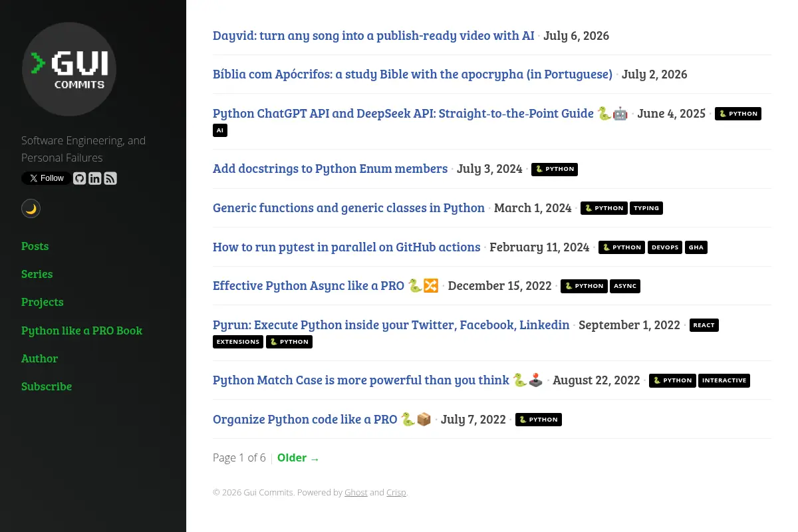Open Python ChatGPT API and DeepSeek guide

point(420,114)
